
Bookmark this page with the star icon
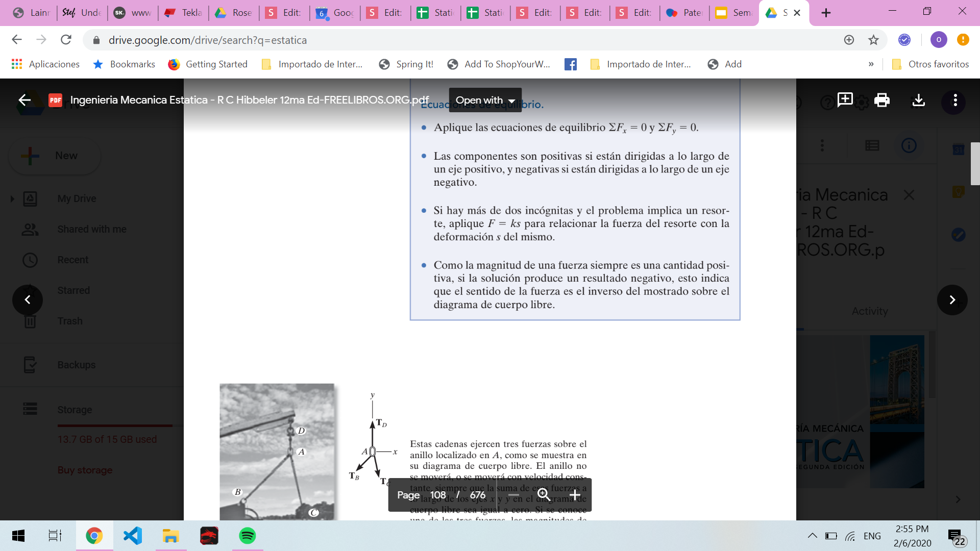tap(873, 40)
